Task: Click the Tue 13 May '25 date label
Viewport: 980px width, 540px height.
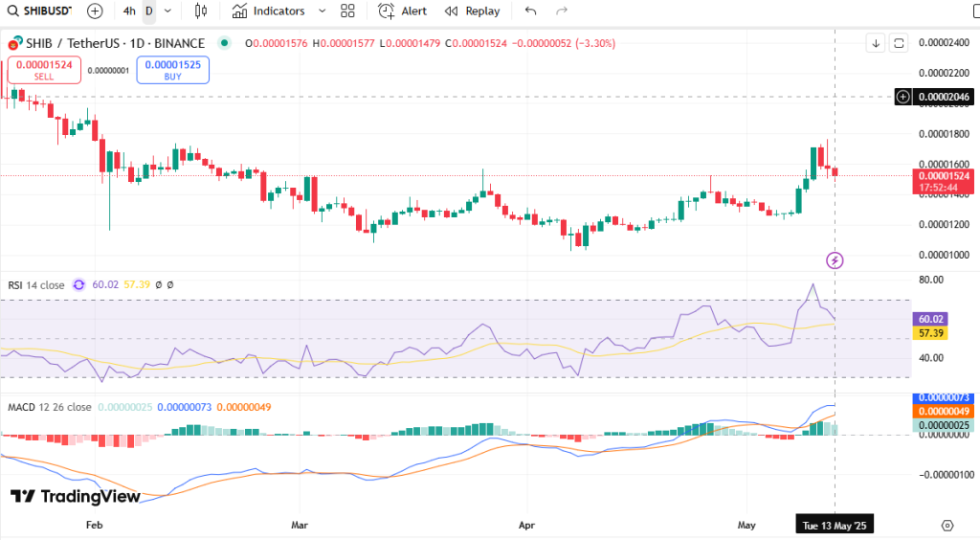Action: (835, 526)
